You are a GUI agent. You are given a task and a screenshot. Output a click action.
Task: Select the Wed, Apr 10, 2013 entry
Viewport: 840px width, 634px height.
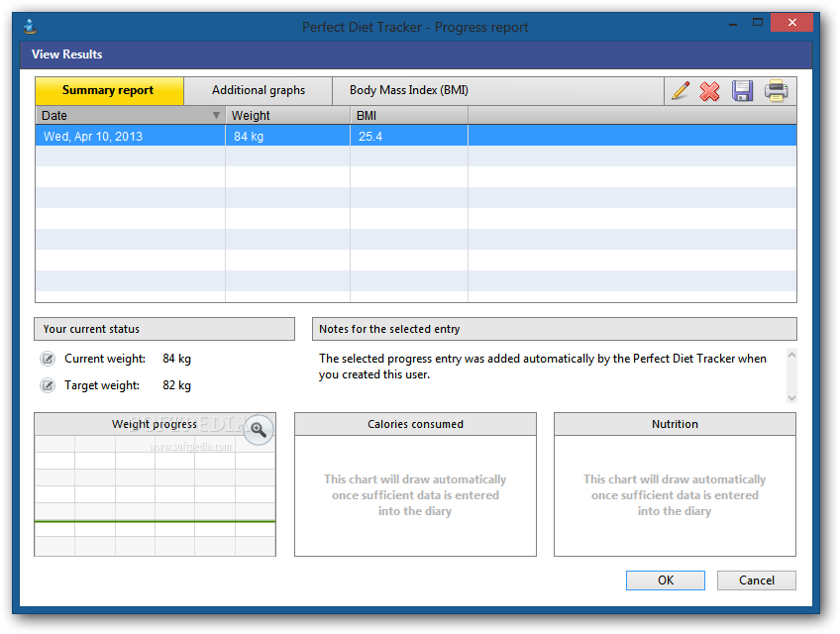416,136
